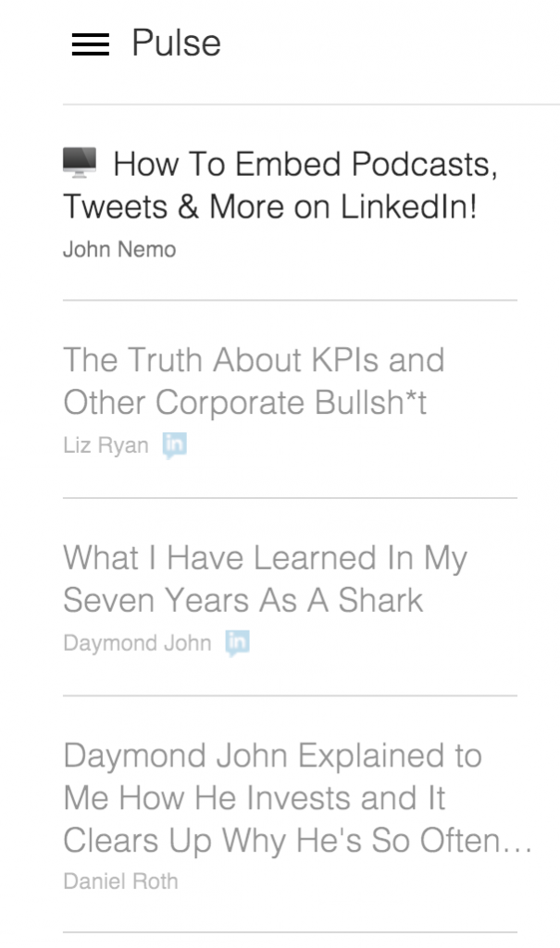Click the "Tweets & More on LinkedIn!" line
The height and width of the screenshot is (948, 560).
[x=270, y=207]
